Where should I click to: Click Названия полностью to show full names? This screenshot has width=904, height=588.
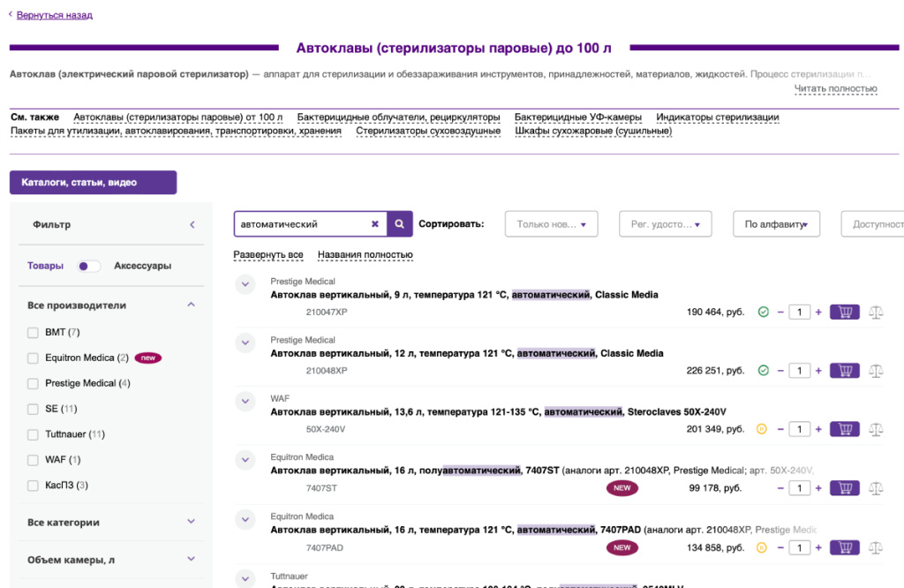[365, 255]
